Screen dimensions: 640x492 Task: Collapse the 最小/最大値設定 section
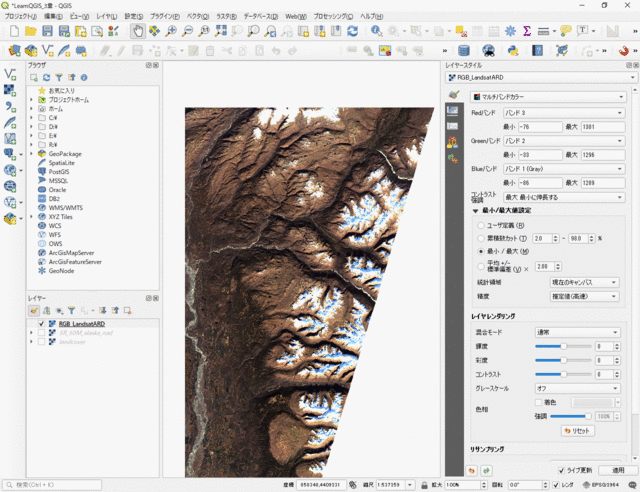tap(475, 211)
